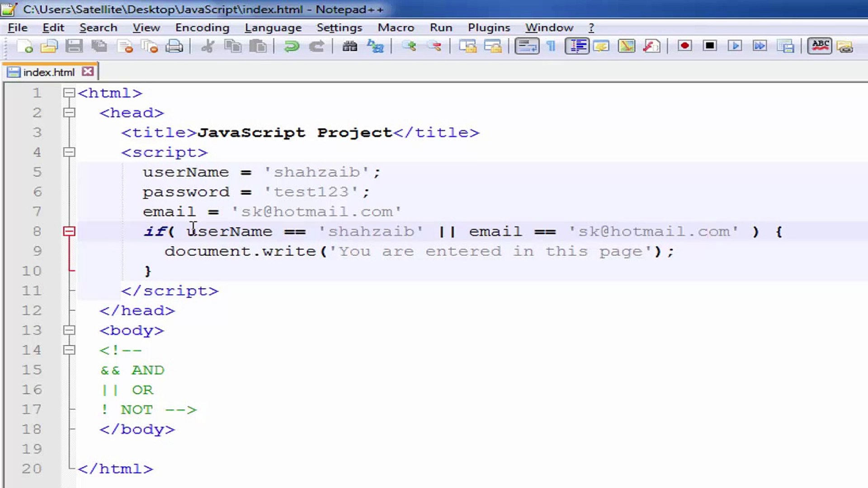The image size is (868, 488).
Task: Click the Print toolbar icon
Action: [x=175, y=46]
